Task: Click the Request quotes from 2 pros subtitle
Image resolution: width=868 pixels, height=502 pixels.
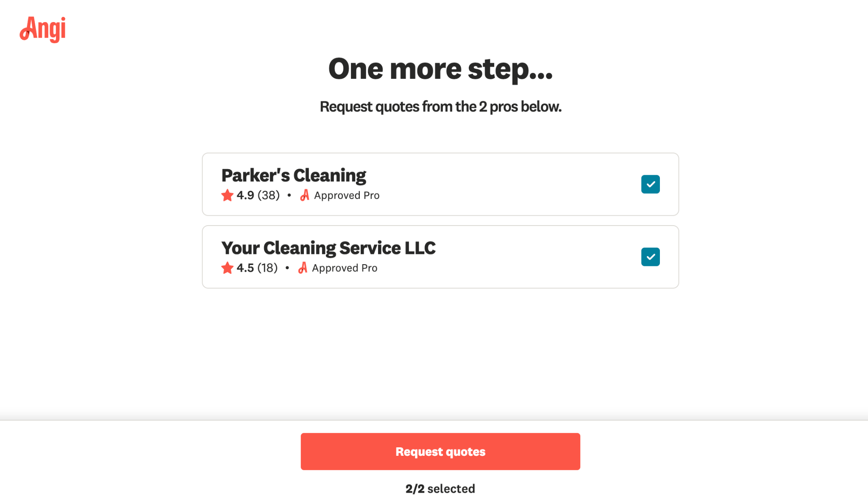Action: coord(440,107)
